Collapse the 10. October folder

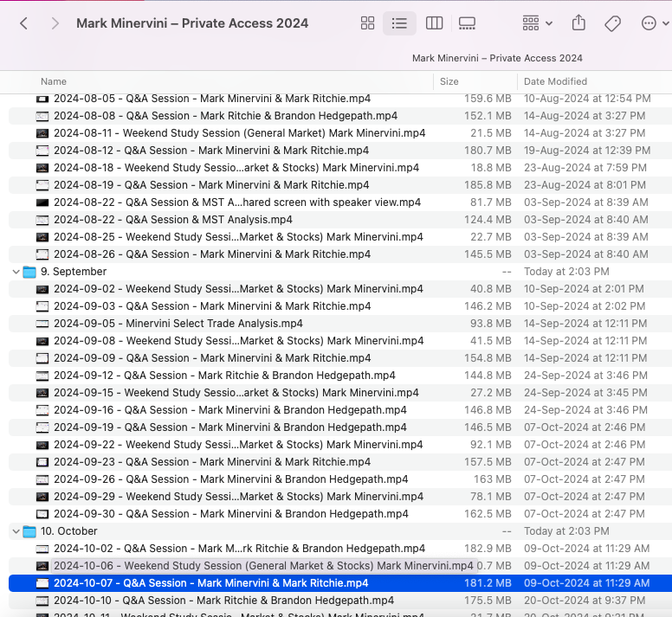[x=16, y=531]
